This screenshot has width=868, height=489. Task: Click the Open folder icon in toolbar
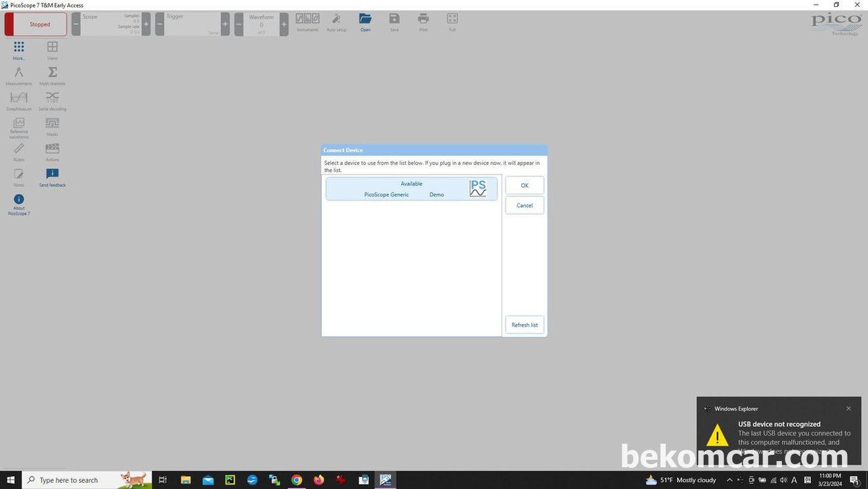(365, 19)
